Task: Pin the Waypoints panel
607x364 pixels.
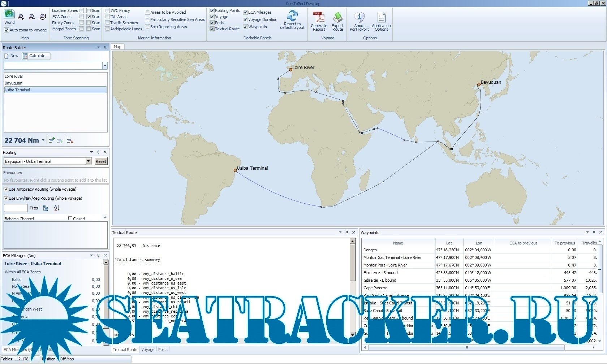Action: 594,232
